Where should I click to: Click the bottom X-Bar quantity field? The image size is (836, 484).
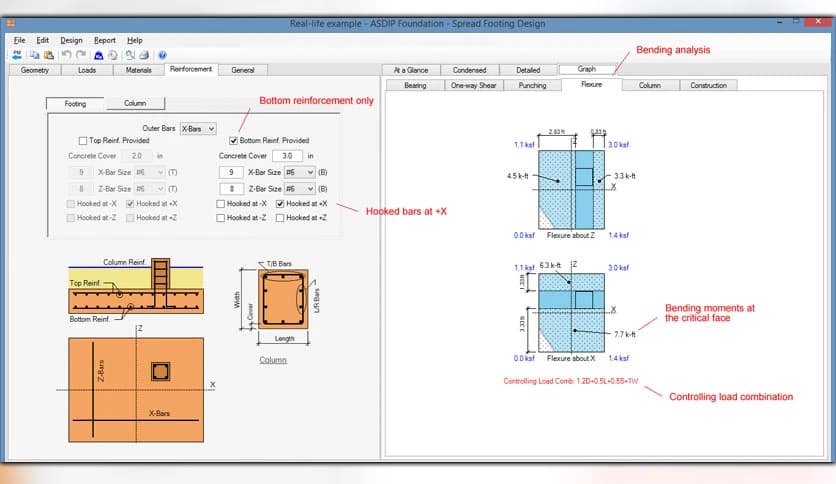(231, 172)
